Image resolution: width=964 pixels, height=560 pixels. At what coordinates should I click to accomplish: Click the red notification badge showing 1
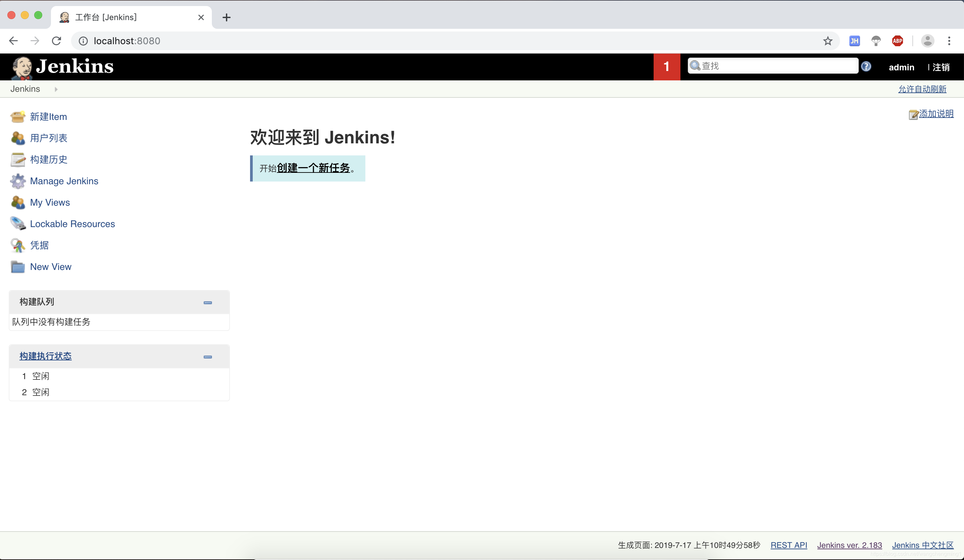[x=666, y=67]
